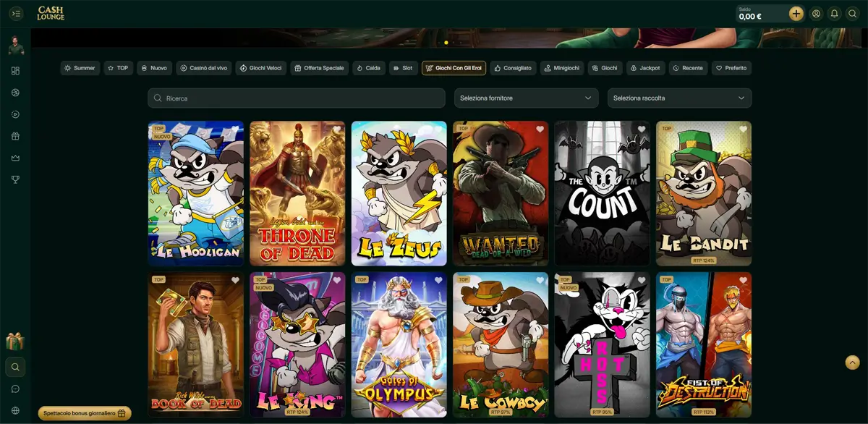Favorite The Count heart icon
This screenshot has height=424, width=868.
(642, 130)
